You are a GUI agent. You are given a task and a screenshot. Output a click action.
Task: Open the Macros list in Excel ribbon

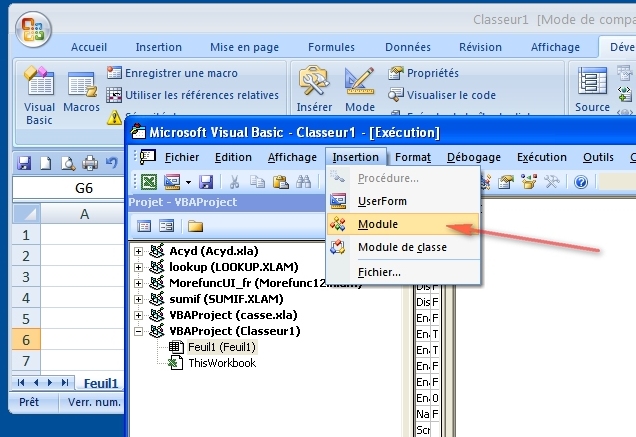point(81,92)
